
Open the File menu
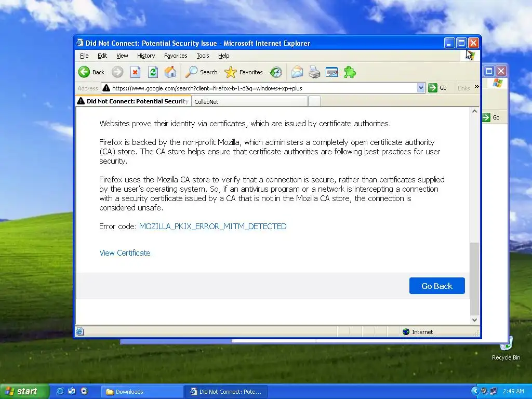point(84,56)
